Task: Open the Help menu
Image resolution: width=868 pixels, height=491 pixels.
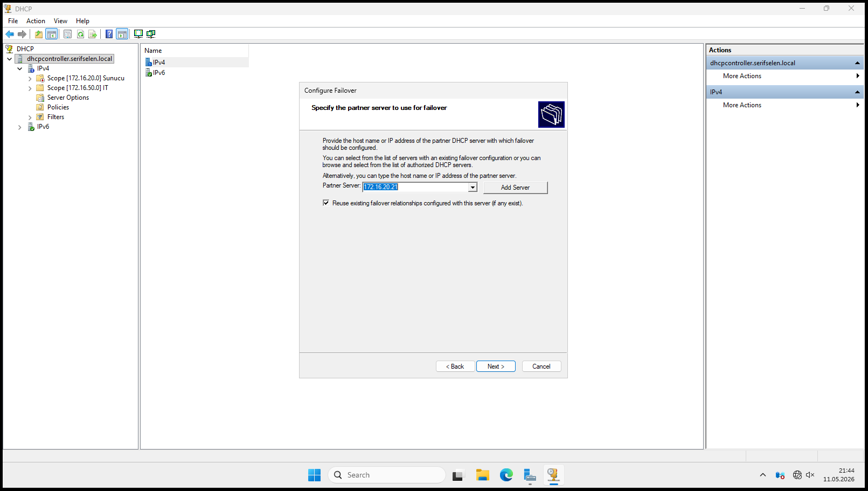Action: coord(82,21)
